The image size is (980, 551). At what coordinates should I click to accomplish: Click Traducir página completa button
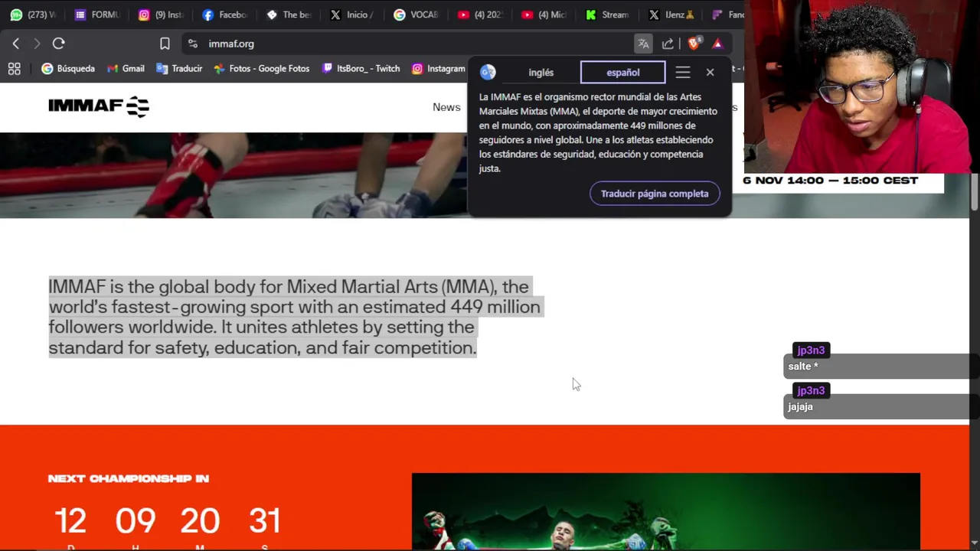(655, 194)
